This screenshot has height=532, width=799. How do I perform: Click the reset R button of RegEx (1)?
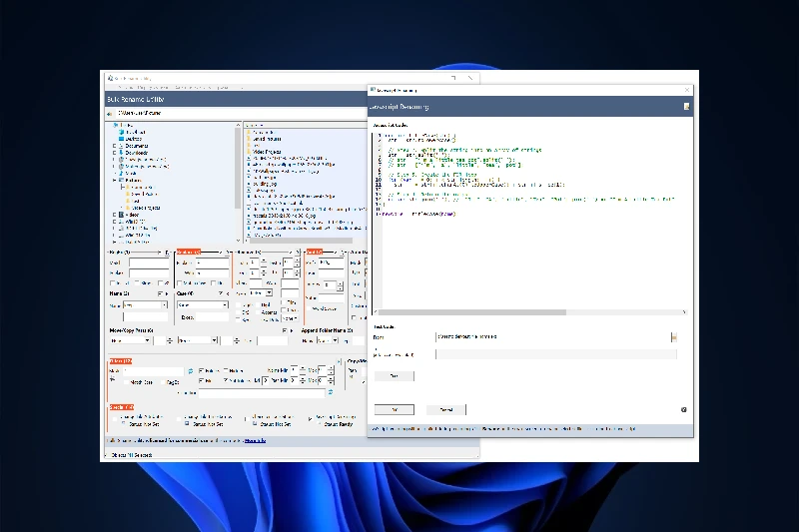[168, 253]
